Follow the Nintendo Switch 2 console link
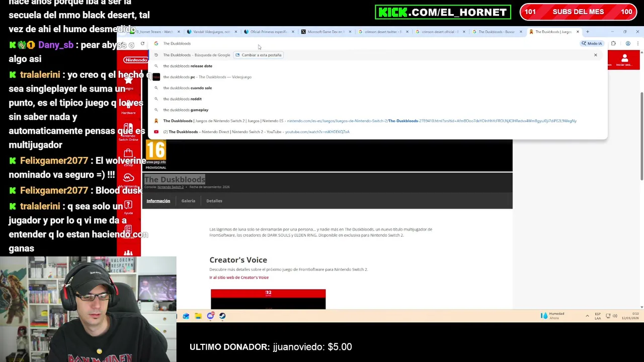Image resolution: width=644 pixels, height=362 pixels. coord(170,187)
